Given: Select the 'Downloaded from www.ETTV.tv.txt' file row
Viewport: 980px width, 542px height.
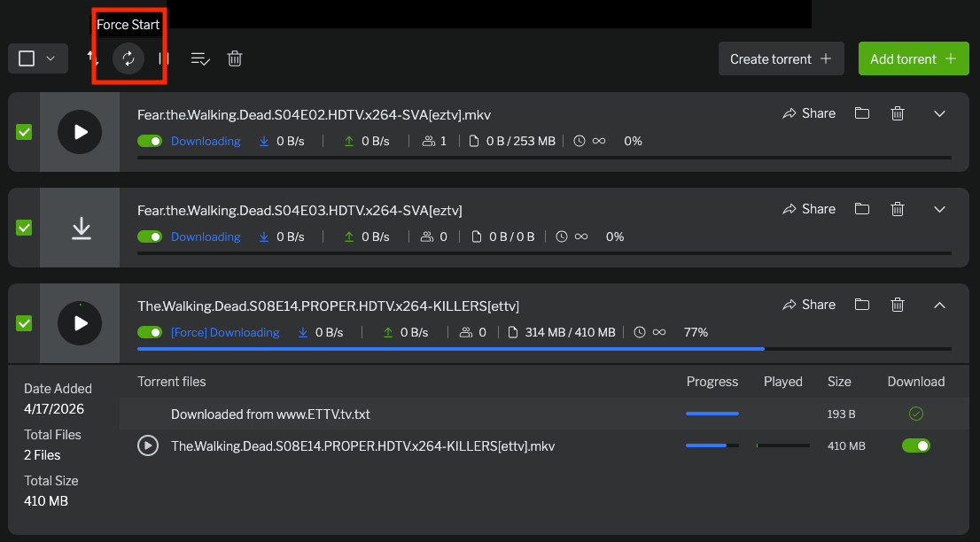Looking at the screenshot, I should coord(270,414).
